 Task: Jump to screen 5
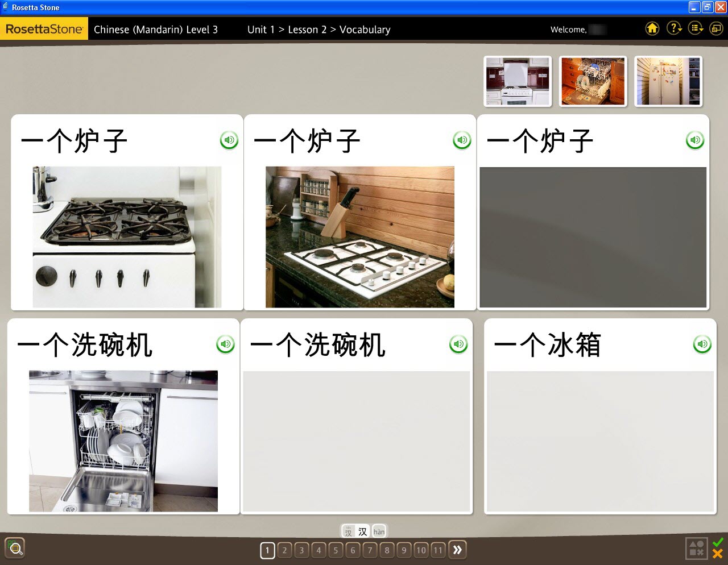(x=336, y=550)
